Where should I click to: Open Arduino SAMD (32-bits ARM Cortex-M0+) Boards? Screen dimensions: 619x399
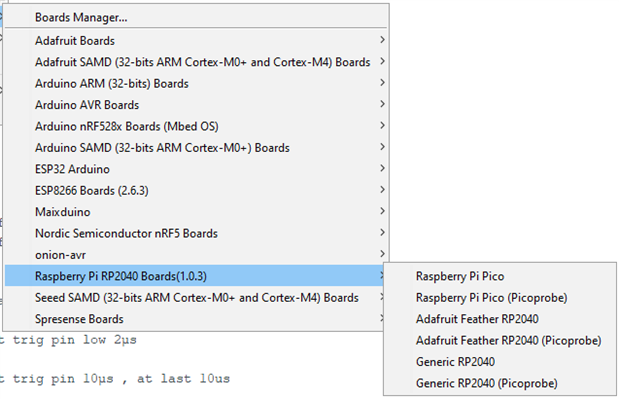coord(196,148)
